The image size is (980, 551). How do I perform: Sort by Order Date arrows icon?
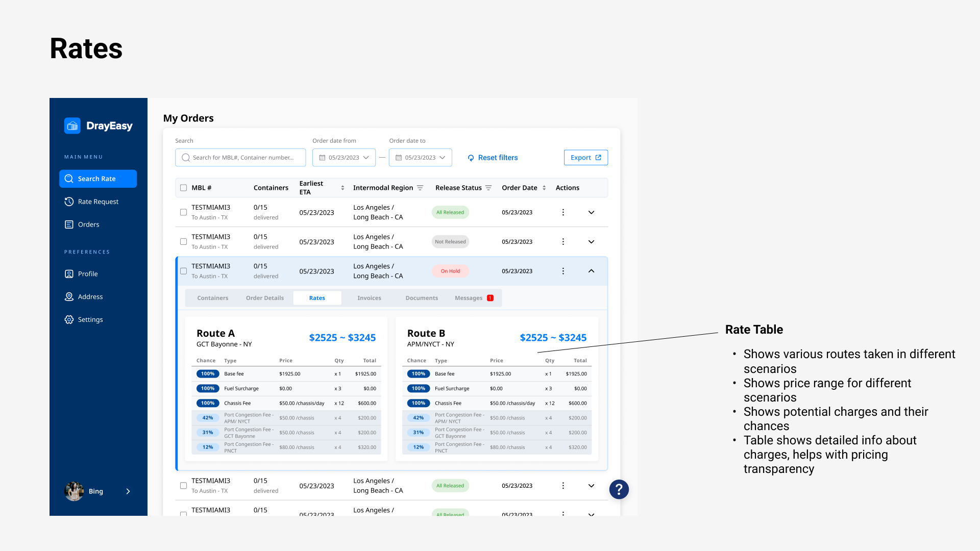click(x=544, y=188)
